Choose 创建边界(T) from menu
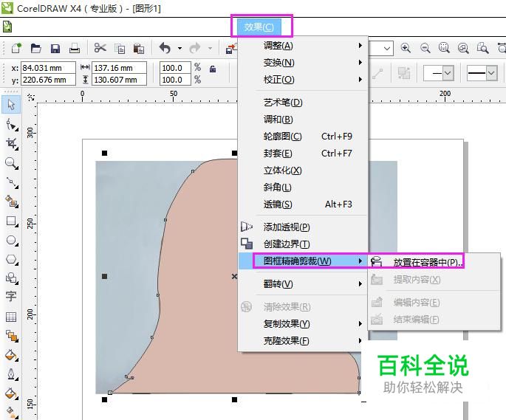The height and width of the screenshot is (420, 506). point(302,244)
